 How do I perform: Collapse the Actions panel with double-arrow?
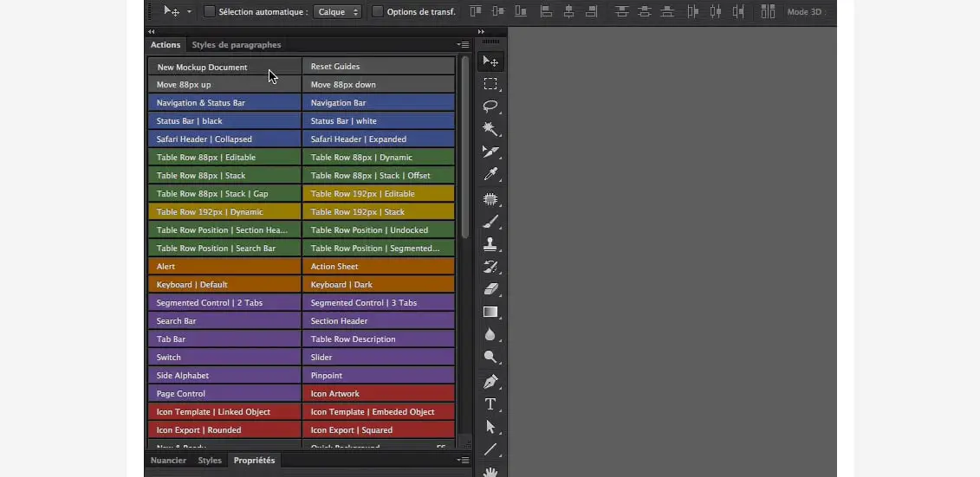coord(152,31)
